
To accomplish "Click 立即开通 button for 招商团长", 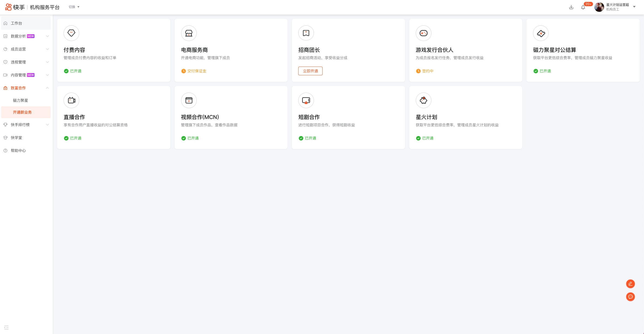I will (x=310, y=71).
